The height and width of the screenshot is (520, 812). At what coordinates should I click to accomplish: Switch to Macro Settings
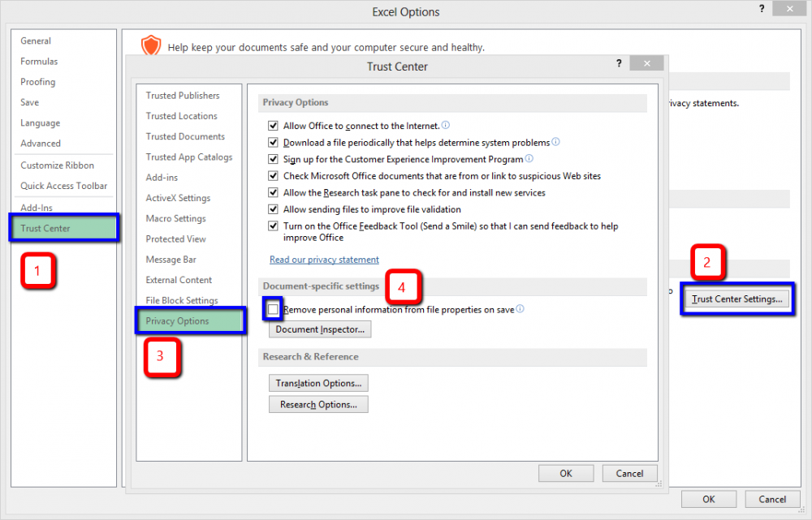[x=175, y=218]
